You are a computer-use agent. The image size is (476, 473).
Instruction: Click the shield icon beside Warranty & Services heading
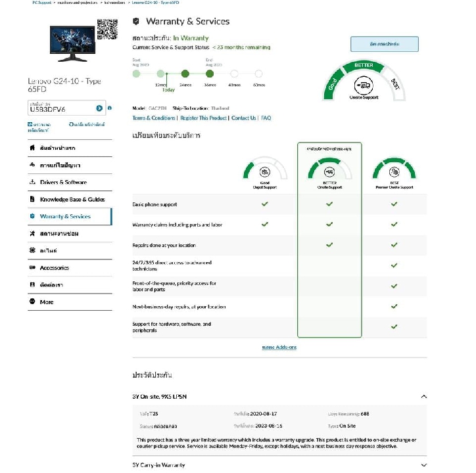136,21
